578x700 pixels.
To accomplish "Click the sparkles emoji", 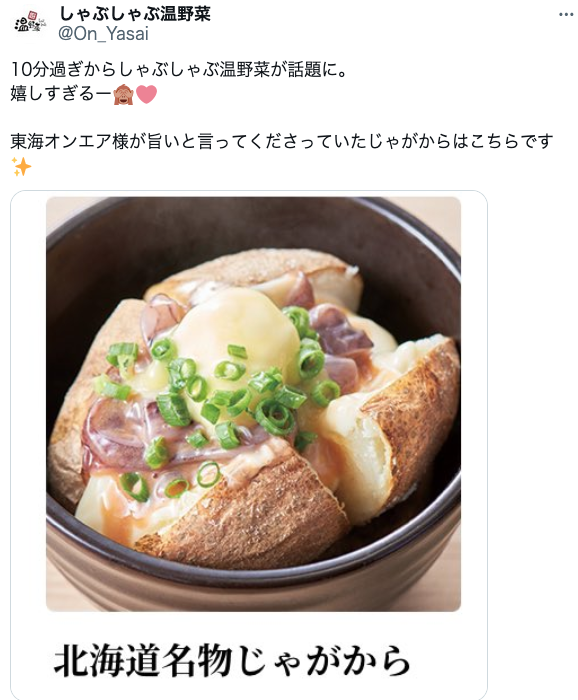I will tap(21, 167).
